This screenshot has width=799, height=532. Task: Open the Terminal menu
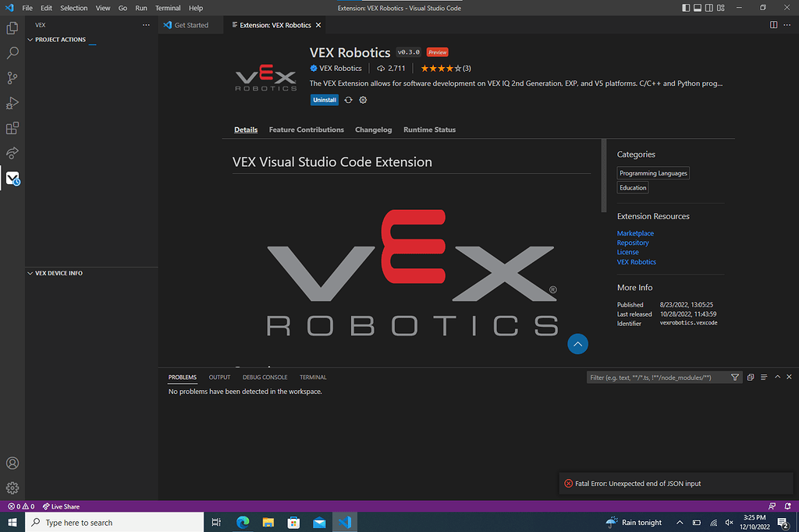168,8
